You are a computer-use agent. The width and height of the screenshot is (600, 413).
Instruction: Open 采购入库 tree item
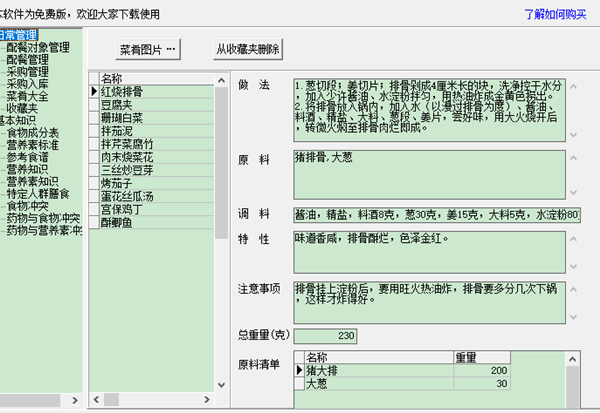tap(28, 84)
